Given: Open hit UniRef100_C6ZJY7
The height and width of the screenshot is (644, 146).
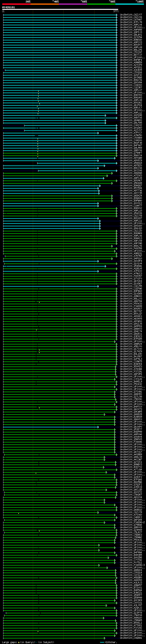Looking at the screenshot, I should point(131,15).
